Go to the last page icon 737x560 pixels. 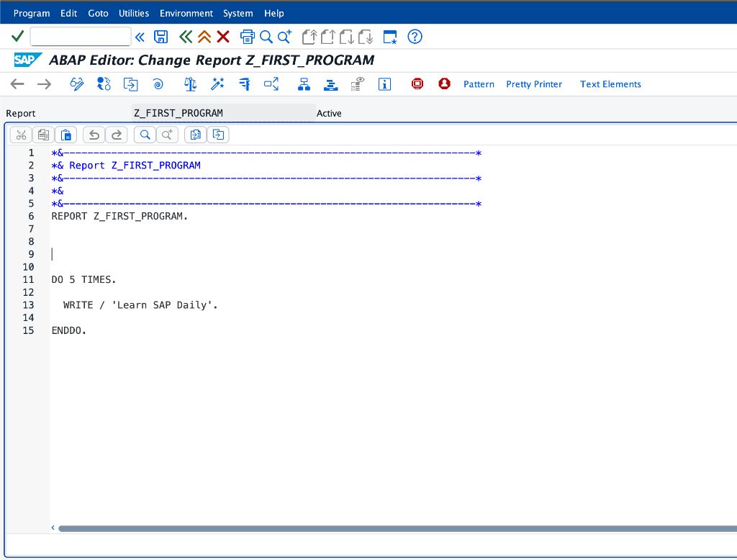pyautogui.click(x=365, y=37)
